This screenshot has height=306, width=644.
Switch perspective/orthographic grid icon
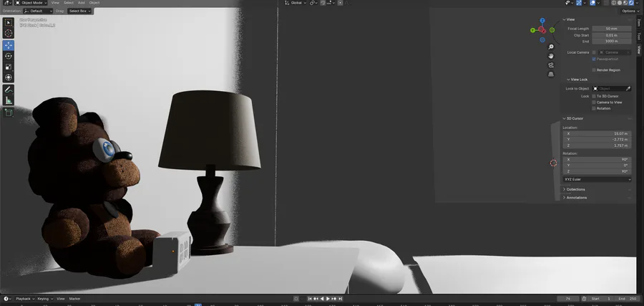tap(551, 74)
